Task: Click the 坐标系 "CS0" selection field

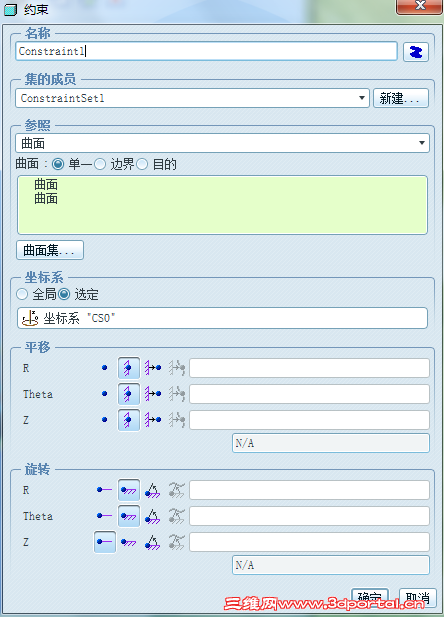Action: tap(222, 318)
